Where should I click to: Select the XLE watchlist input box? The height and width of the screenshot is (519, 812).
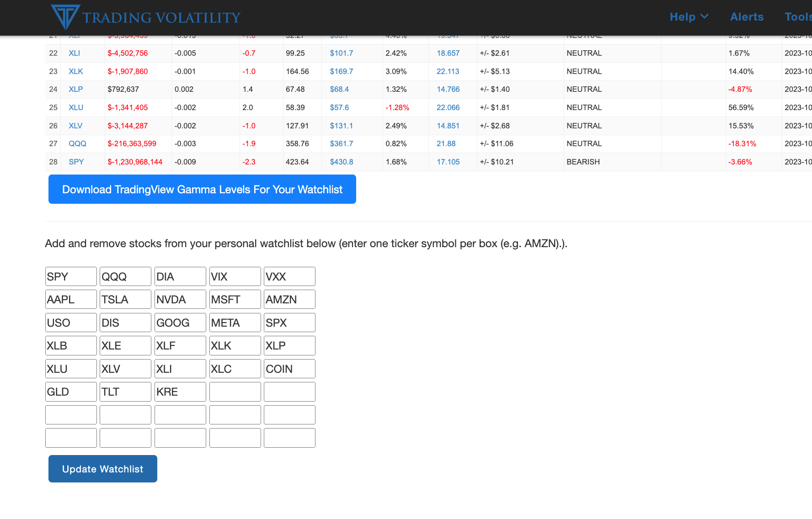[x=125, y=345]
